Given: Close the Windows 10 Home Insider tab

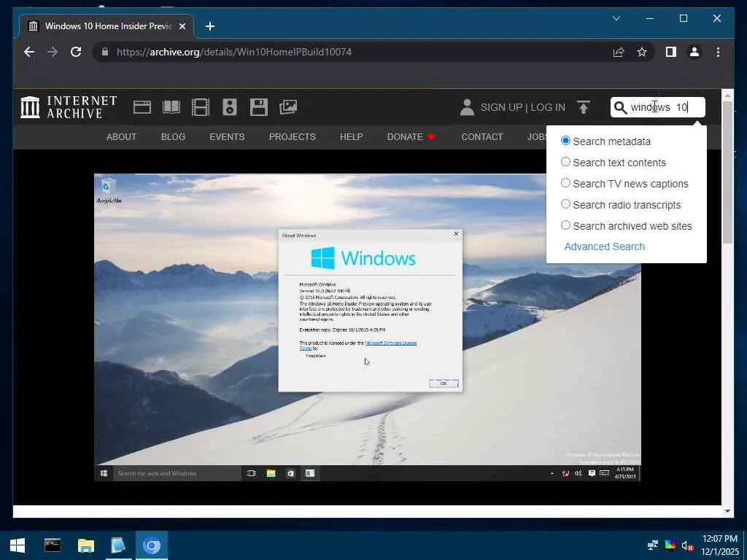Looking at the screenshot, I should point(182,26).
